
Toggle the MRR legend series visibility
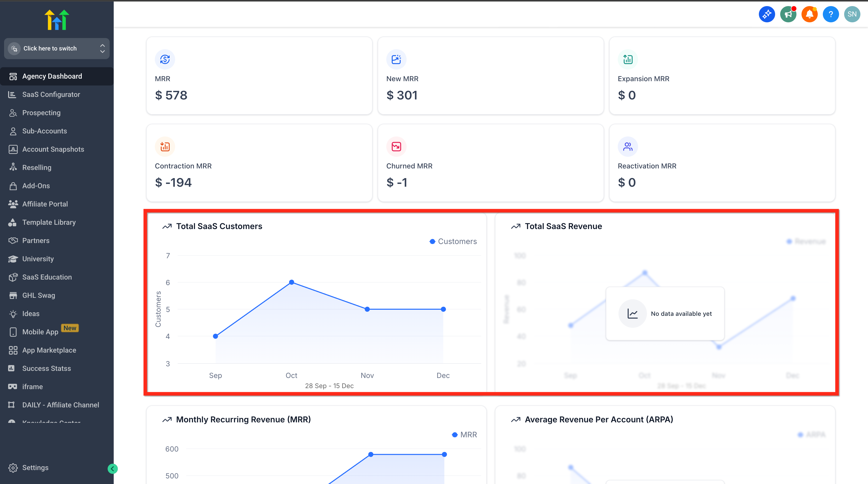pyautogui.click(x=464, y=435)
